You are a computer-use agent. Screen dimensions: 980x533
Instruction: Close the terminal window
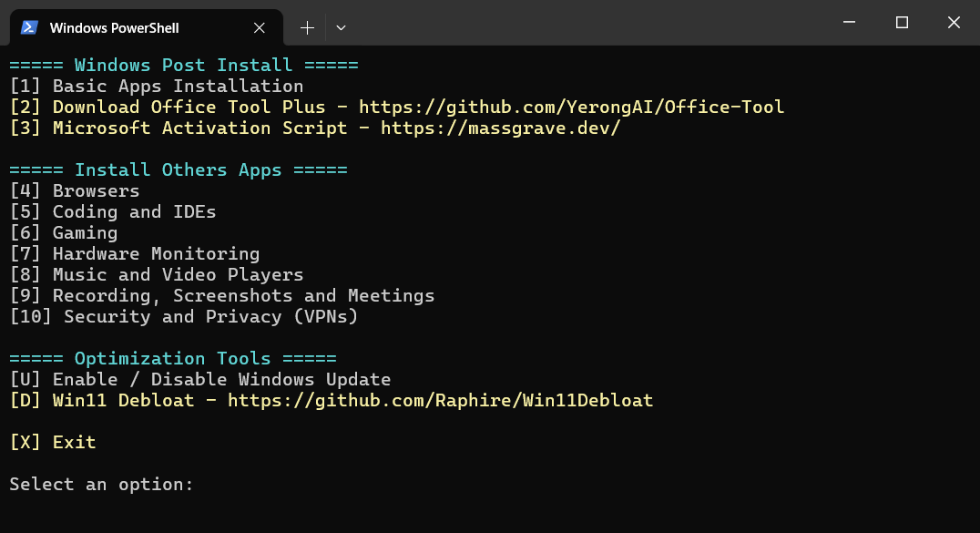point(954,23)
